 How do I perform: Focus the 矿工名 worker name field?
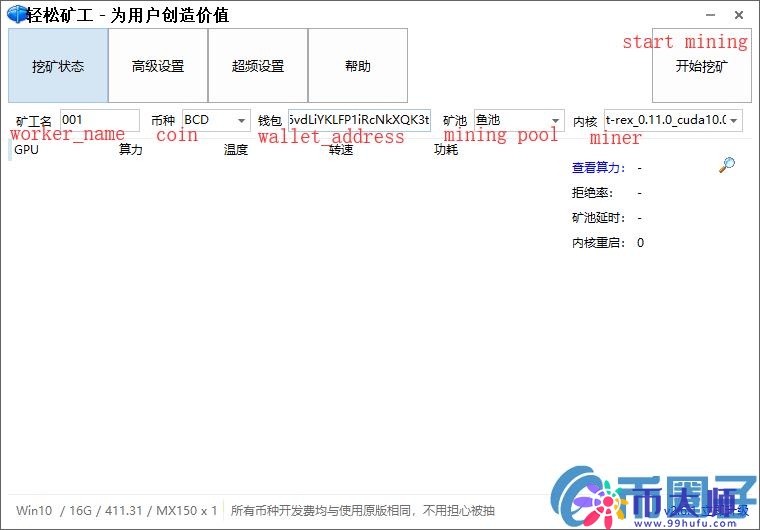100,120
